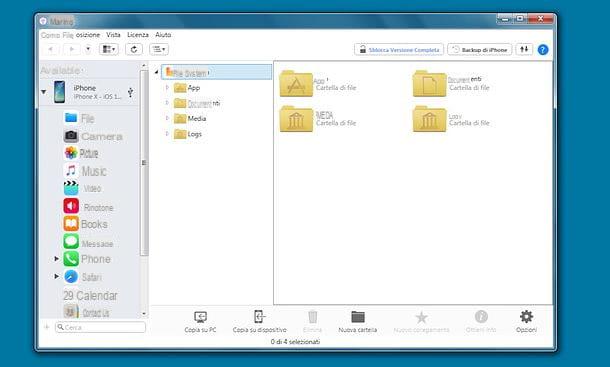Image resolution: width=610 pixels, height=367 pixels.
Task: Select the iPhone X device entry
Action: 88,92
